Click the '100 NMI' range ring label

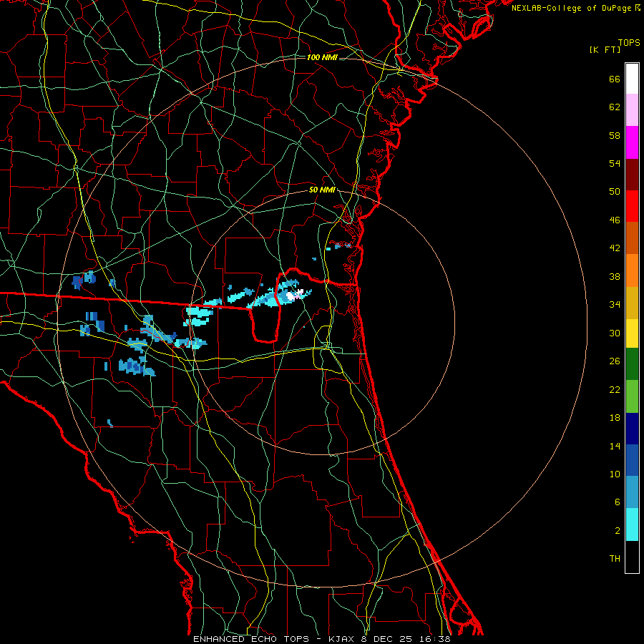pos(322,57)
